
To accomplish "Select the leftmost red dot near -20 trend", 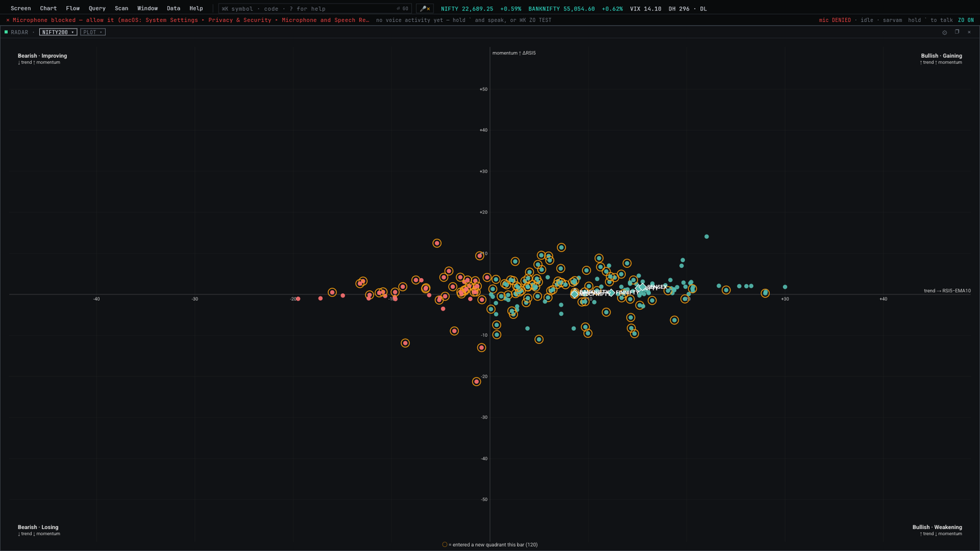I will 298,299.
